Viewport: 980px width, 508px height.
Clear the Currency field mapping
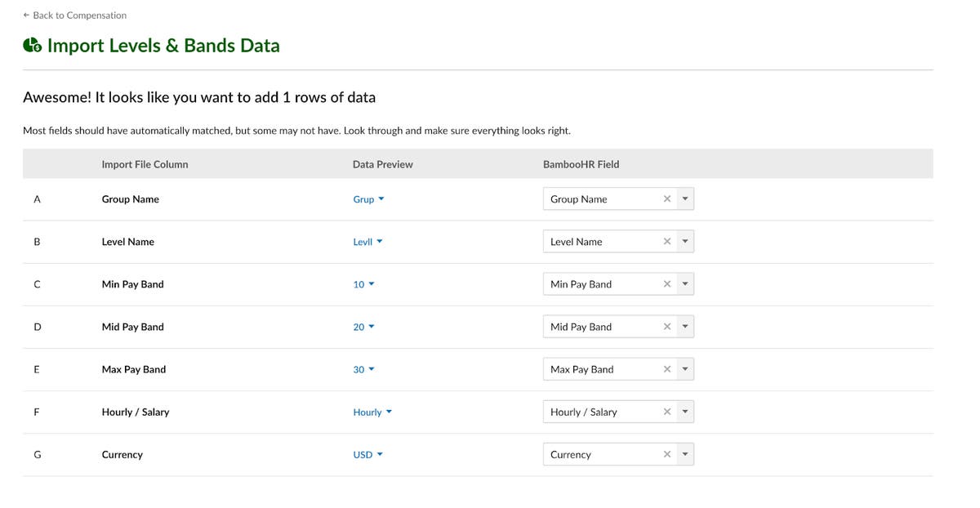666,453
